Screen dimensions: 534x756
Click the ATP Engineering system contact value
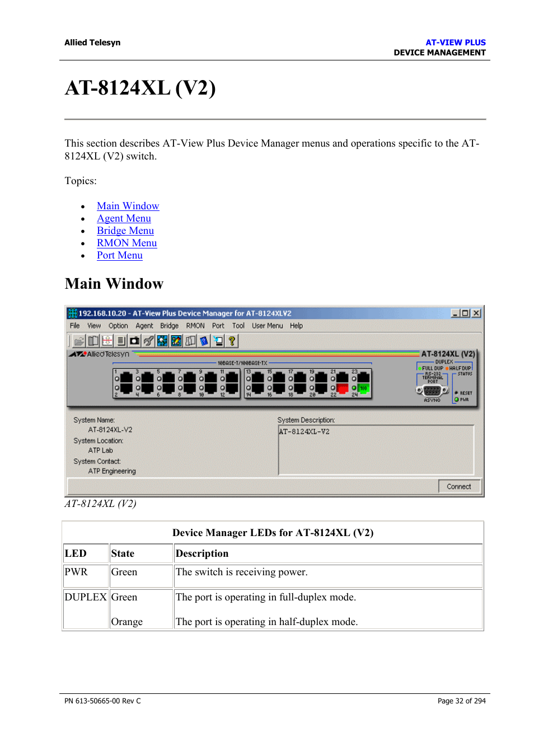coord(112,471)
